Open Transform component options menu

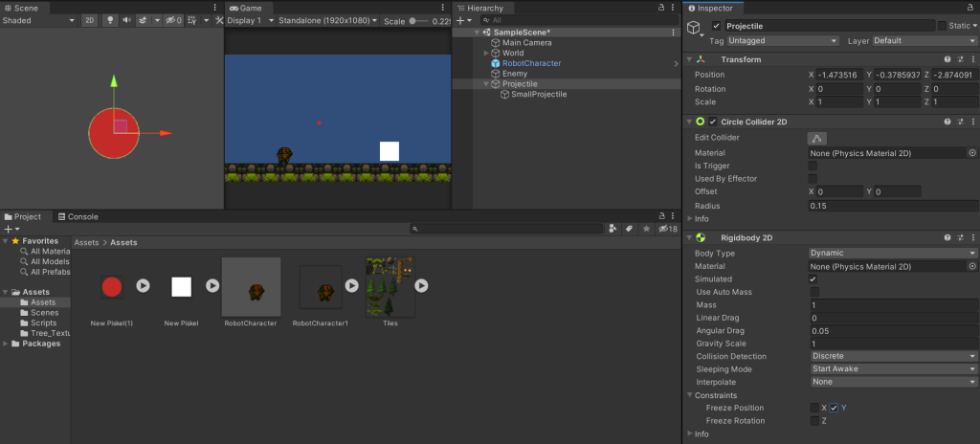coord(972,59)
